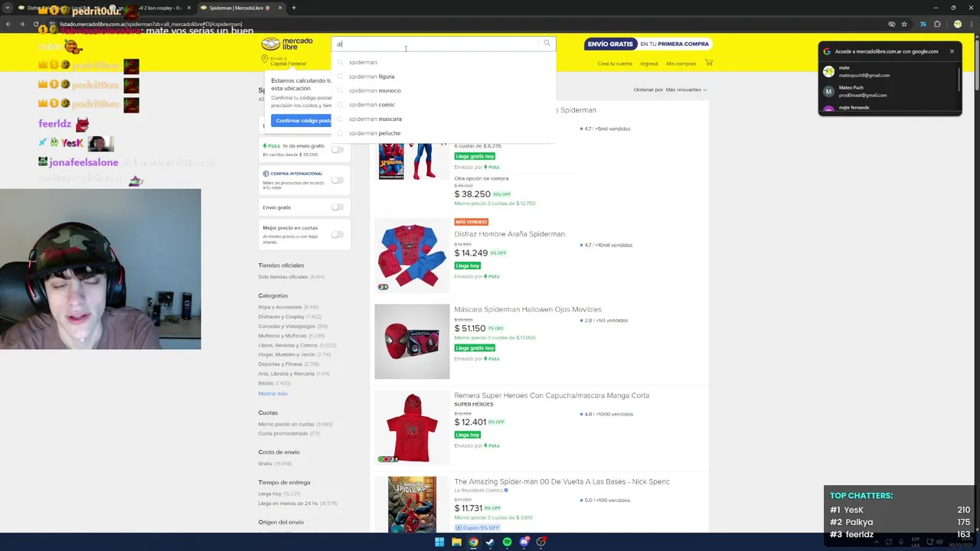This screenshot has width=980, height=551.
Task: Toggle Mejor precio en cuotas switch
Action: click(337, 235)
